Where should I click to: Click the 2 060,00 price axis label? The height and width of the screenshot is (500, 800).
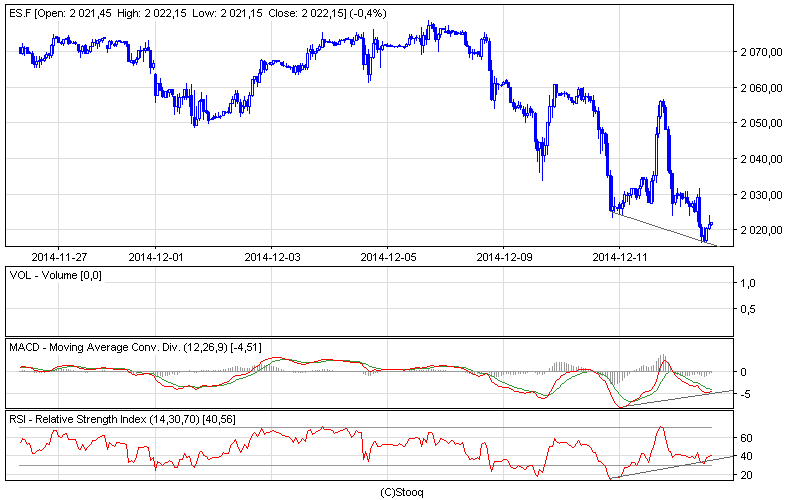pos(762,88)
